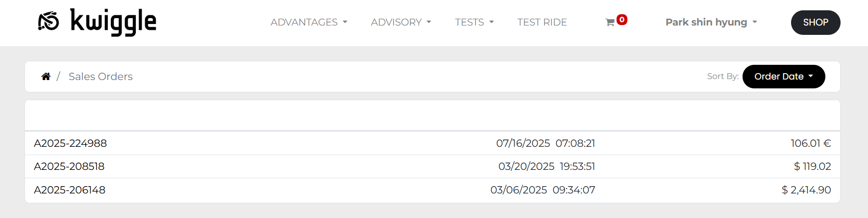Expand the Advantages dropdown menu
Viewport: 868px width, 218px height.
(309, 23)
